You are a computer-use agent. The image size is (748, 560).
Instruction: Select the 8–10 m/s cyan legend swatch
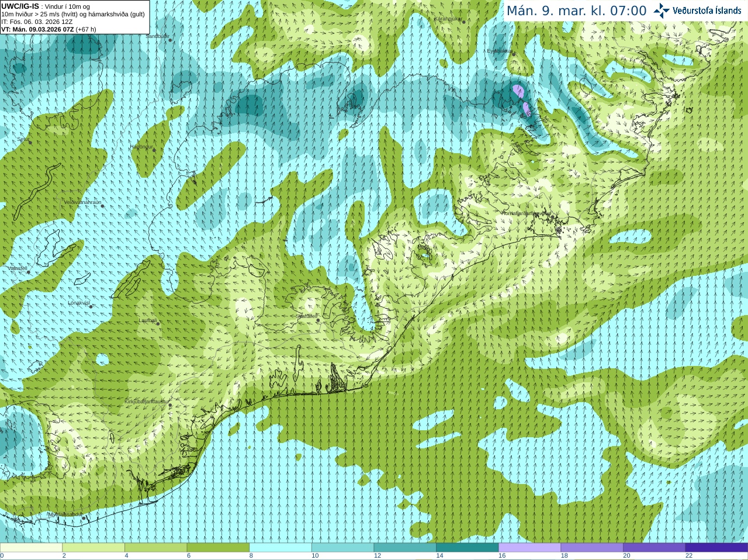click(x=280, y=548)
